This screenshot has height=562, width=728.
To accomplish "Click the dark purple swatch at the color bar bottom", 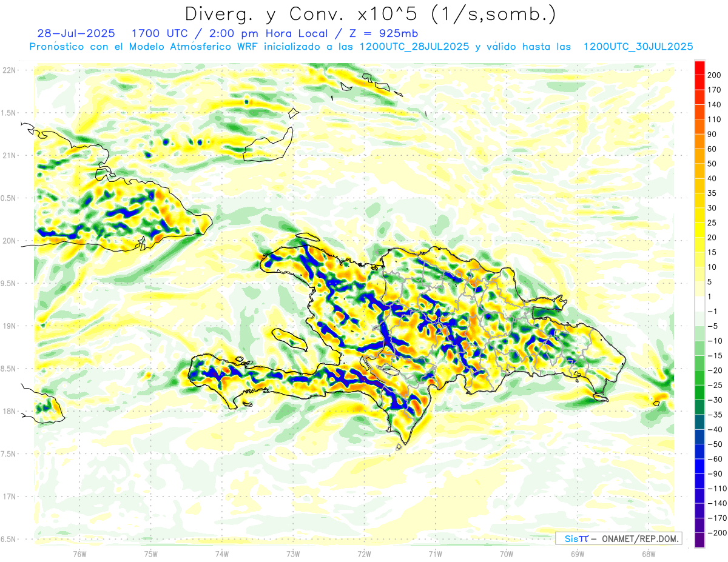I will 699,540.
